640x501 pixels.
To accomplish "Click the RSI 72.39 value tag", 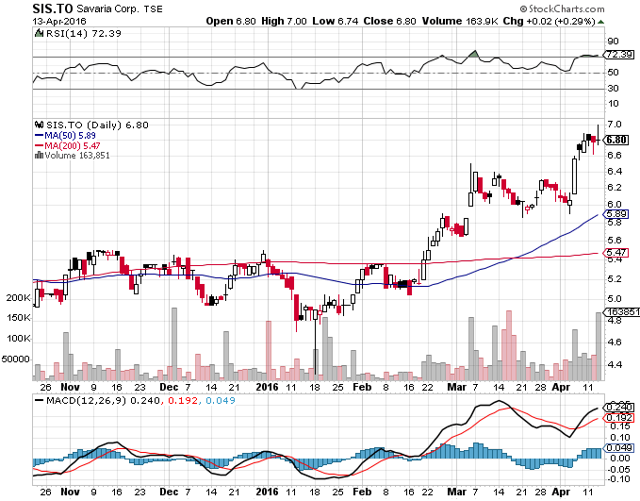I will pos(619,55).
